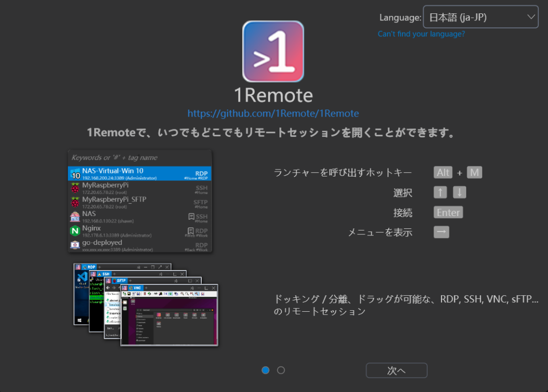Screen dimensions: 548x392
Task: Click the Language dropdown chevron arrow
Action: [531, 17]
